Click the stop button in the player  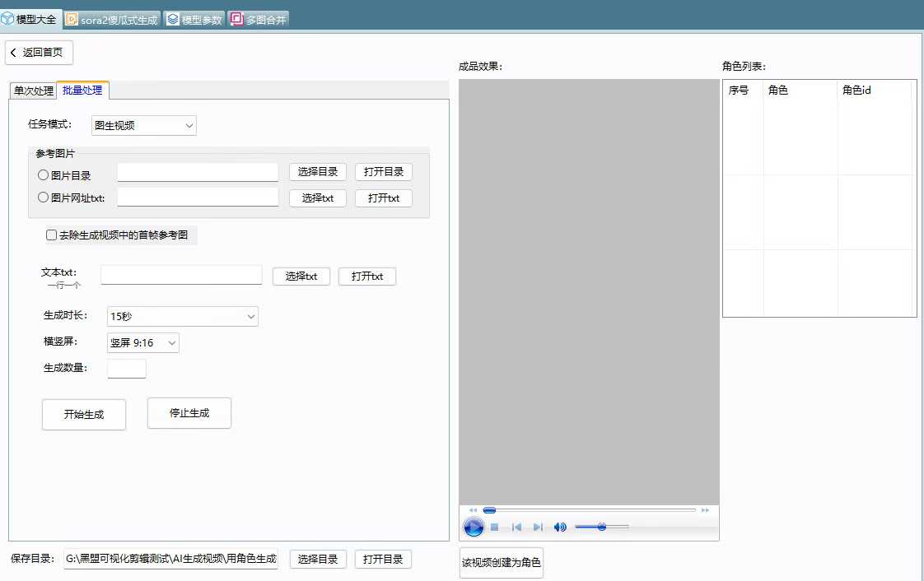(495, 527)
